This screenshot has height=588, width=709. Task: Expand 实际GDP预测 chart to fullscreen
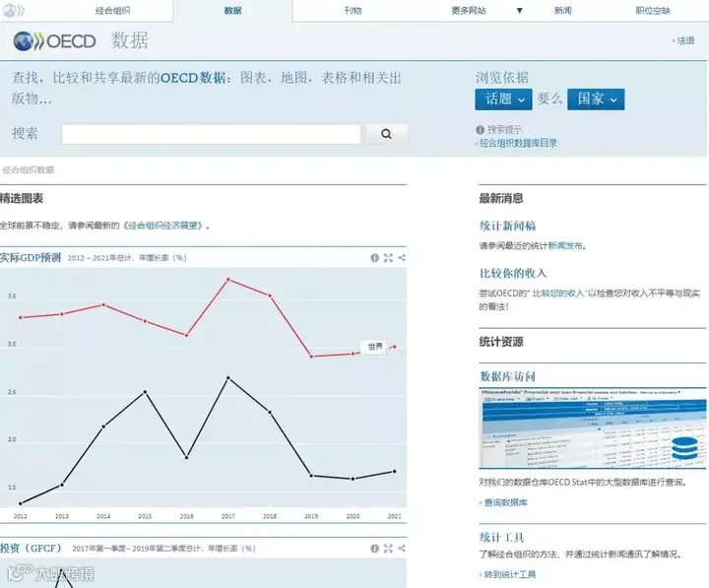[388, 258]
